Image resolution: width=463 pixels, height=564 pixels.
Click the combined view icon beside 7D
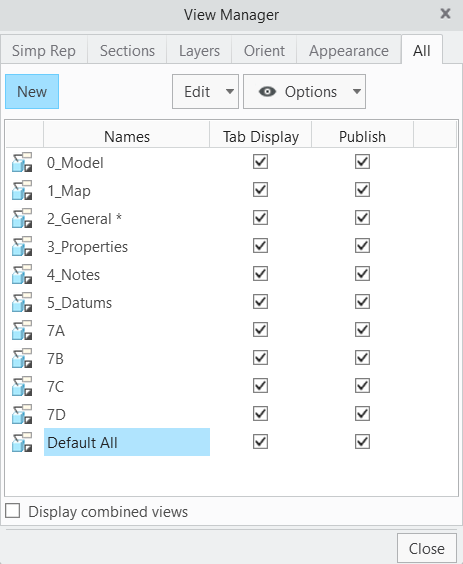(22, 414)
